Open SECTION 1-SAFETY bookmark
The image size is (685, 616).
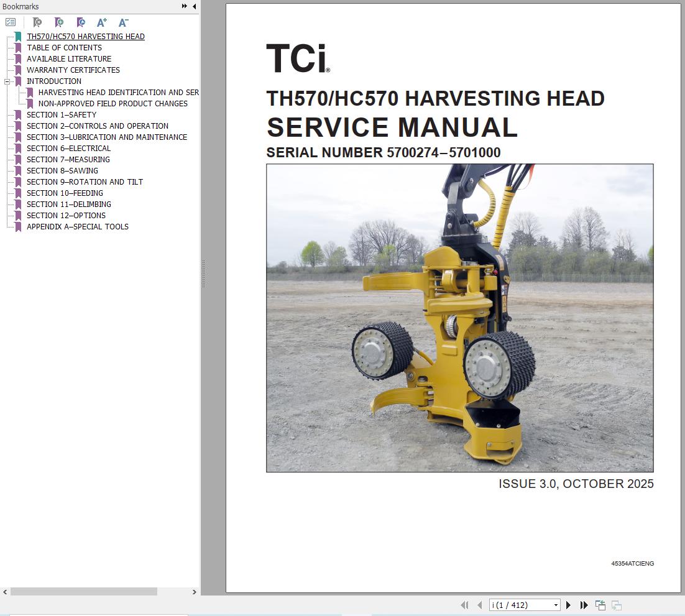click(62, 114)
